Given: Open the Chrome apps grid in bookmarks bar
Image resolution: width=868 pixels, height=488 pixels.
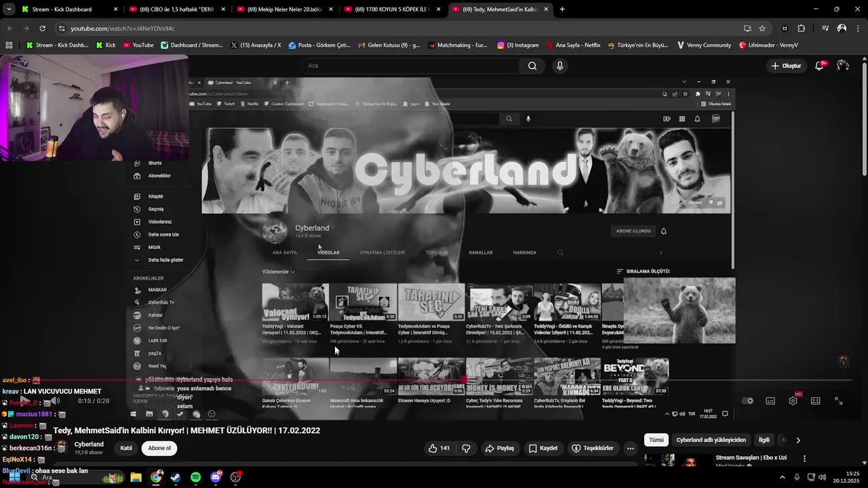Looking at the screenshot, I should [x=9, y=45].
